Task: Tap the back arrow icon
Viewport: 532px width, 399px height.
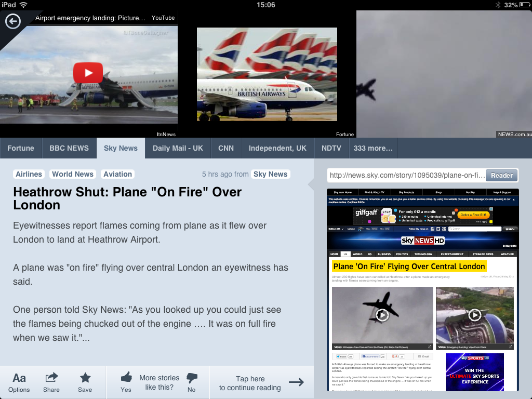Action: [x=13, y=22]
